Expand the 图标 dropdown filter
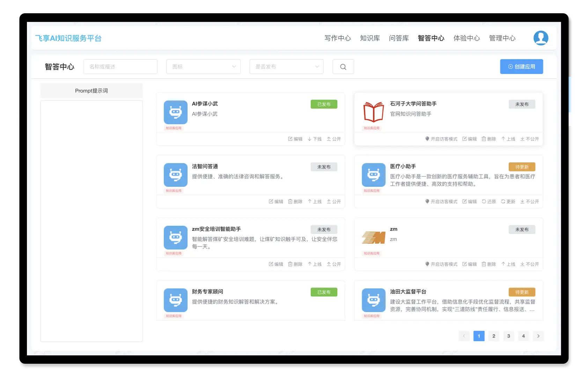The height and width of the screenshot is (377, 588). click(x=203, y=67)
